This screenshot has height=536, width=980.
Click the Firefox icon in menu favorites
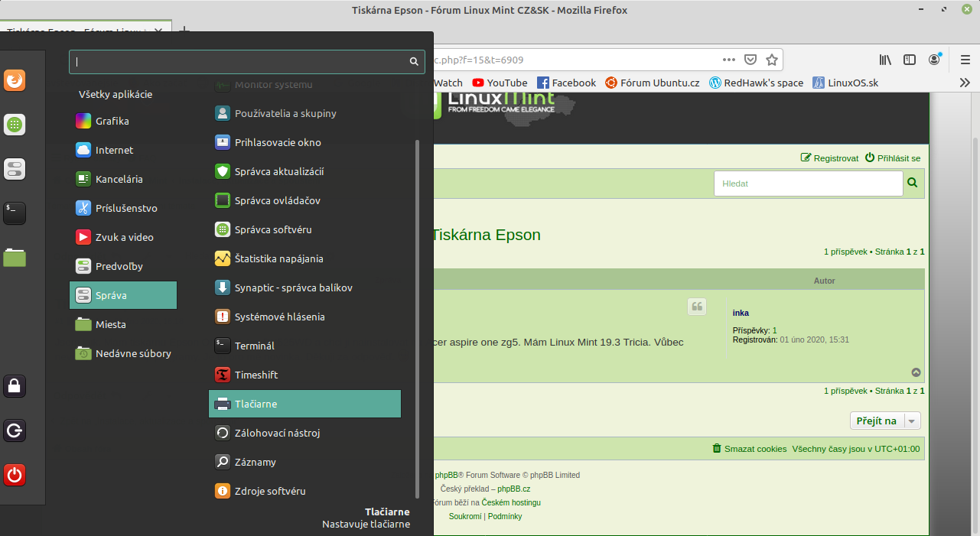[15, 80]
